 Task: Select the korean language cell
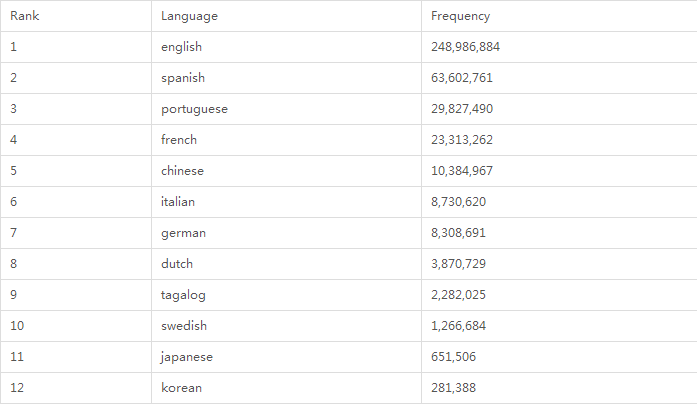tap(180, 388)
